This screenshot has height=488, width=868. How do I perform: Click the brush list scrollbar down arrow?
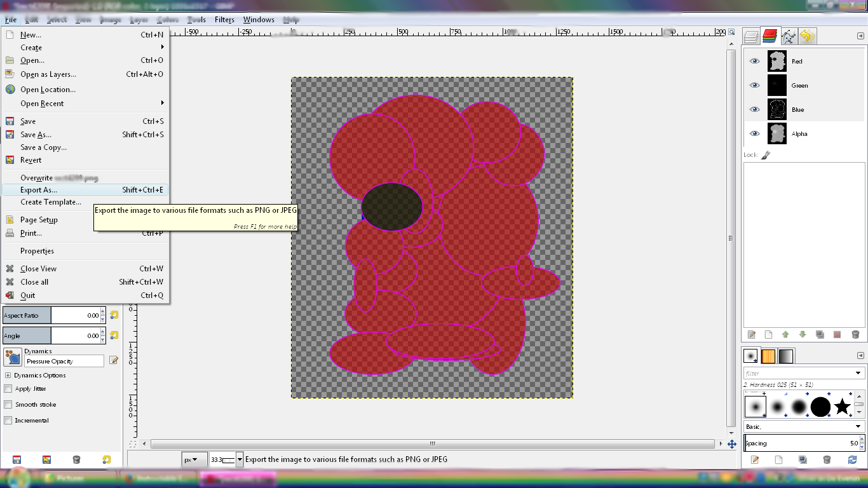click(858, 412)
